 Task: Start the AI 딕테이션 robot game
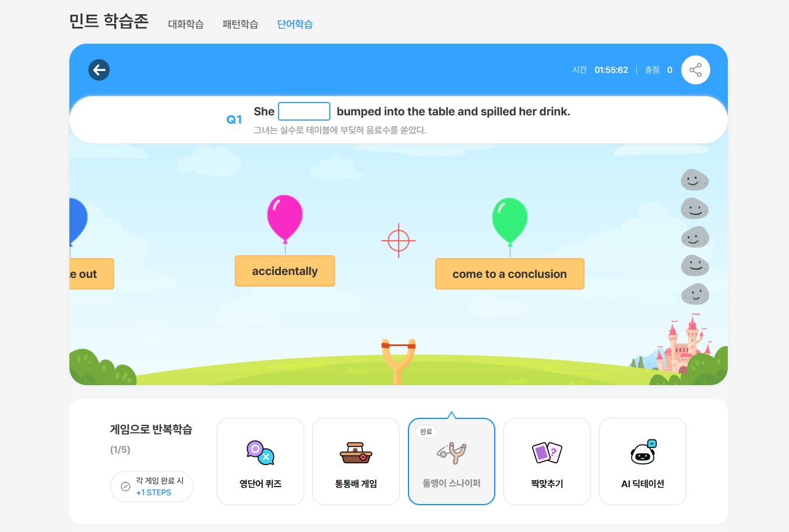coord(642,461)
